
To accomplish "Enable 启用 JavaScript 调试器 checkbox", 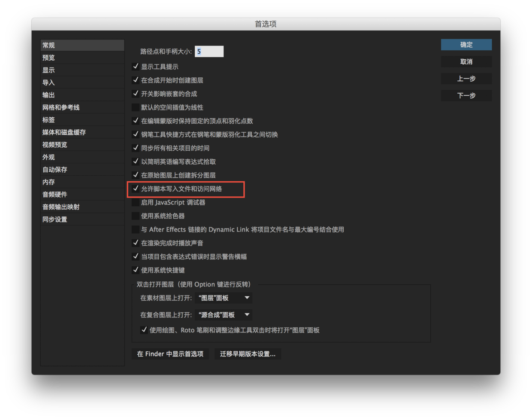I will point(136,202).
